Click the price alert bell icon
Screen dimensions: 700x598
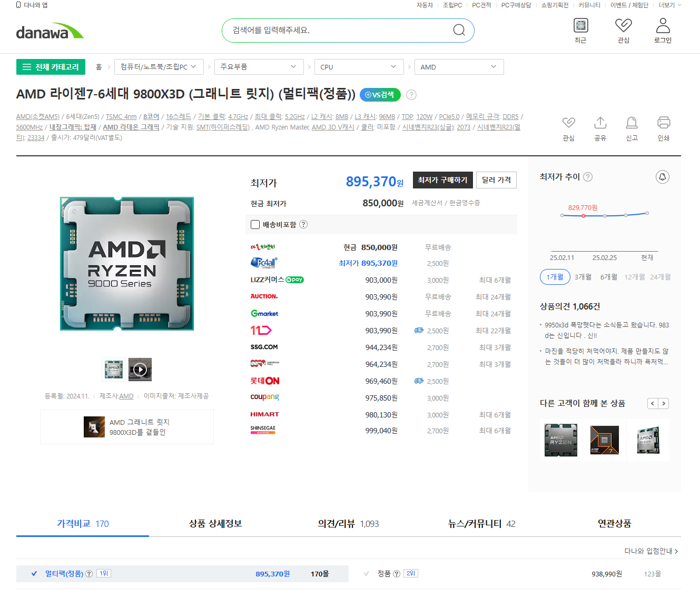point(663,177)
